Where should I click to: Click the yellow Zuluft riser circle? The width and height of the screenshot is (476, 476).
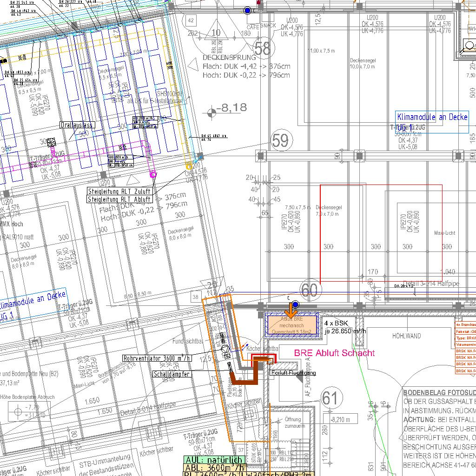pyautogui.click(x=189, y=166)
